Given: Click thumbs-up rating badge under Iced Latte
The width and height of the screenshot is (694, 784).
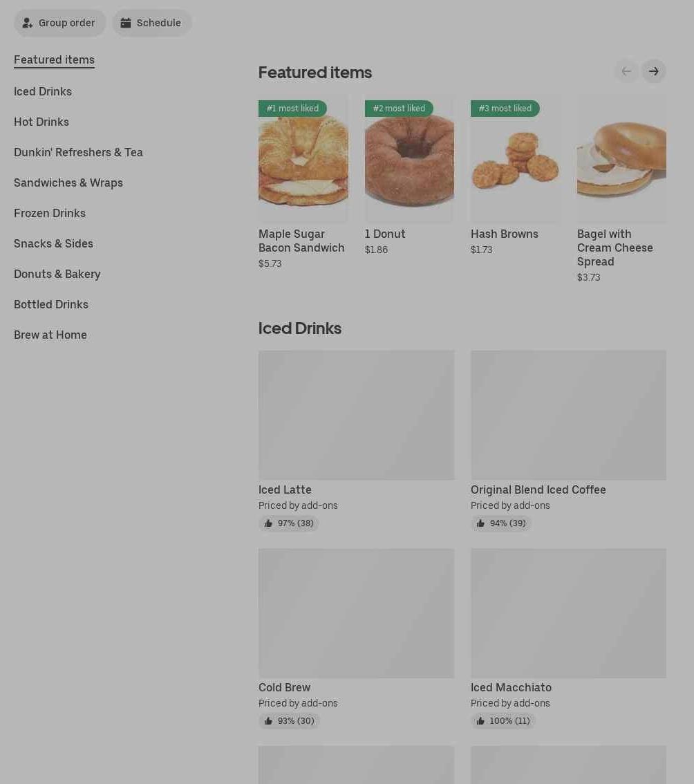Looking at the screenshot, I should pos(288,523).
